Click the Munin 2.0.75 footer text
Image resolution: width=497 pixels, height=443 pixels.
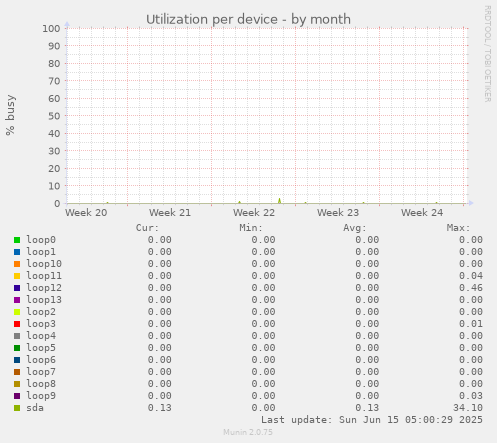[248, 432]
